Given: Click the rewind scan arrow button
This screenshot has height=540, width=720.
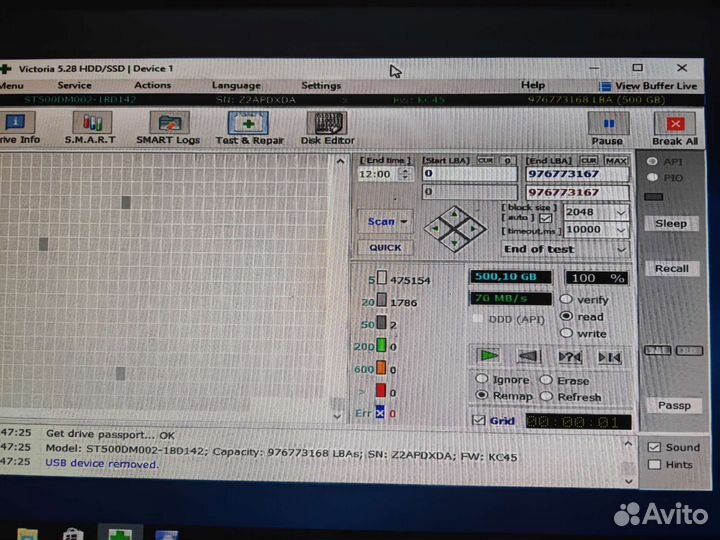Looking at the screenshot, I should (x=528, y=356).
